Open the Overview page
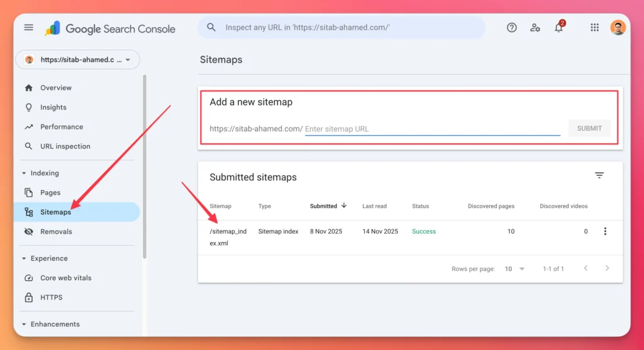 (x=56, y=88)
